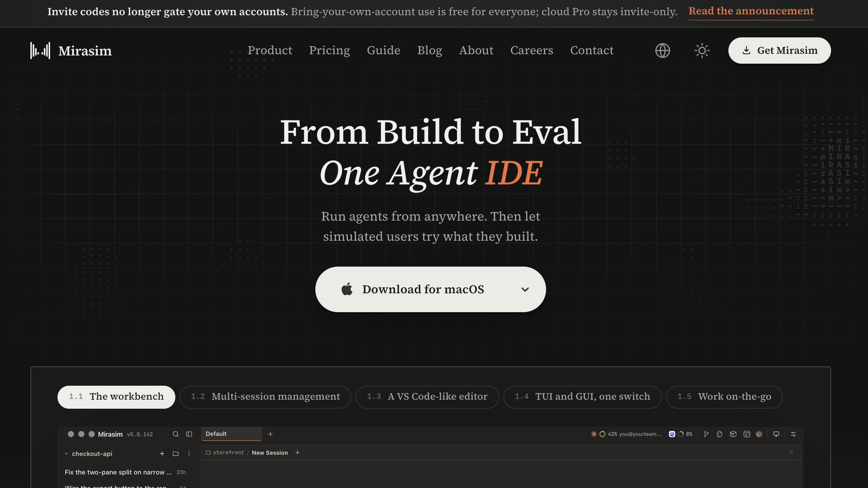868x488 pixels.
Task: Open the About page link
Action: click(476, 50)
